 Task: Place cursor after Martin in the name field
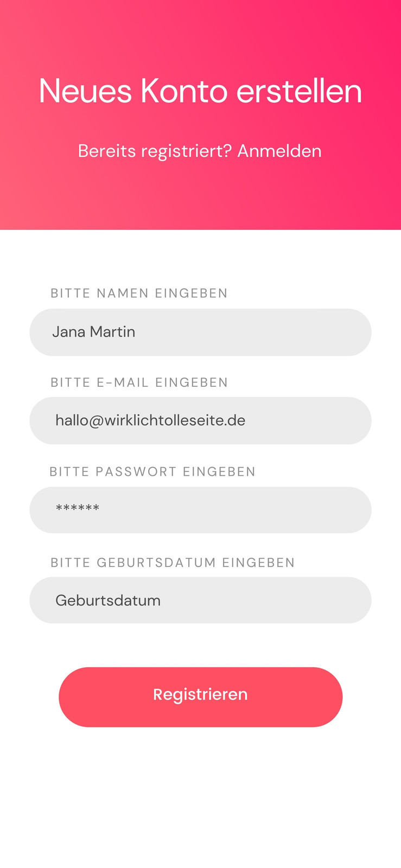pyautogui.click(x=137, y=331)
